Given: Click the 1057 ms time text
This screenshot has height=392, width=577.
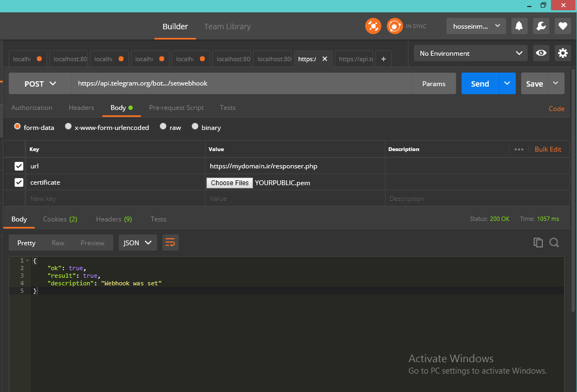Looking at the screenshot, I should coord(548,219).
